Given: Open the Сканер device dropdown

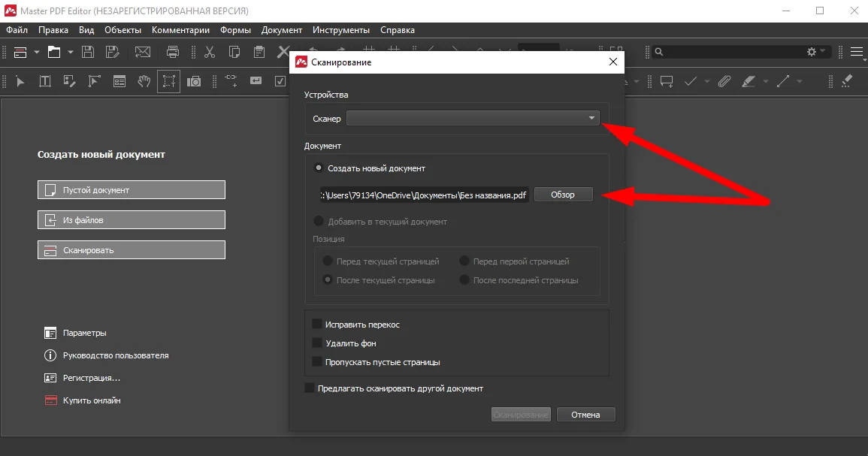Looking at the screenshot, I should pos(473,119).
